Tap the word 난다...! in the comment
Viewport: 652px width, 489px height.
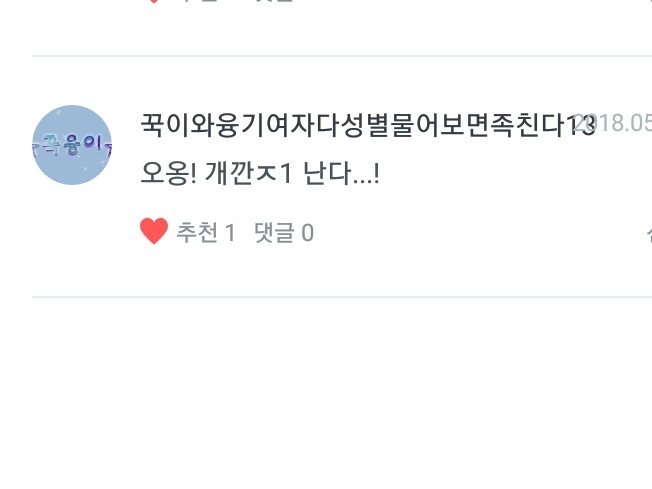(x=341, y=173)
